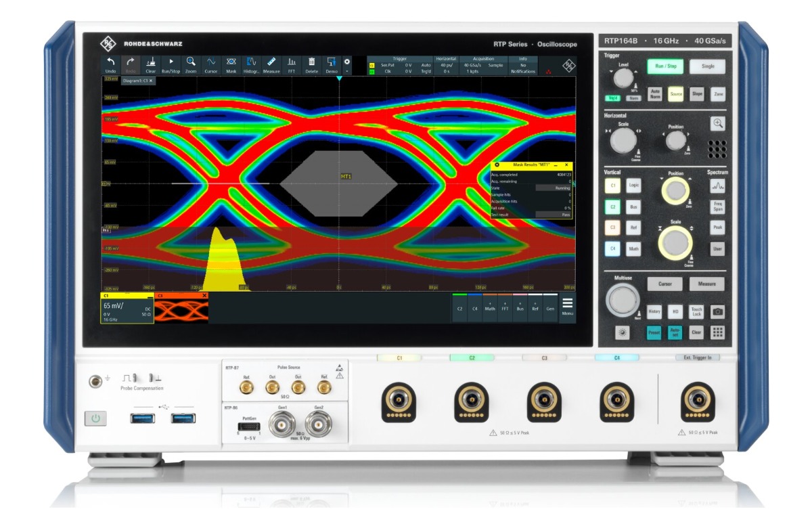Tap the Undo toolbar icon

(x=110, y=64)
